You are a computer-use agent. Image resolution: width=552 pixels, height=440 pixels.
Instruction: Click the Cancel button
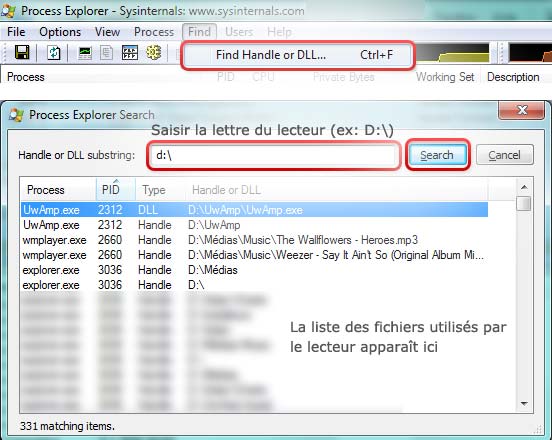504,155
